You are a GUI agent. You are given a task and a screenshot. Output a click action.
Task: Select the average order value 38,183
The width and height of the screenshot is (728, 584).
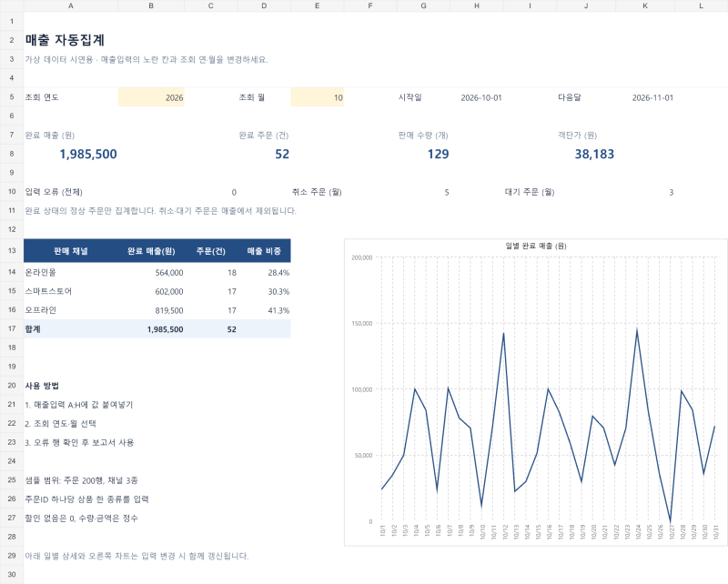(594, 154)
